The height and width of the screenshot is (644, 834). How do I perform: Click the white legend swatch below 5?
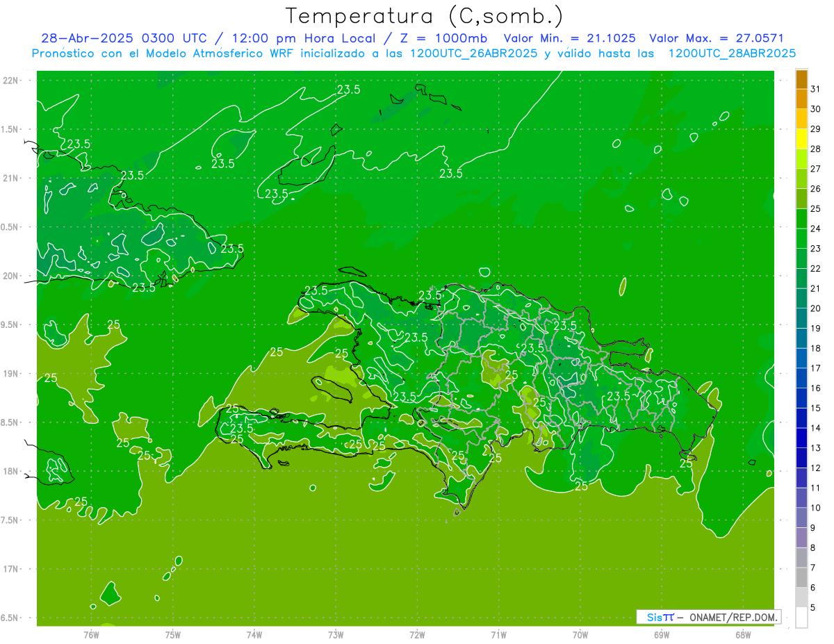[x=801, y=618]
